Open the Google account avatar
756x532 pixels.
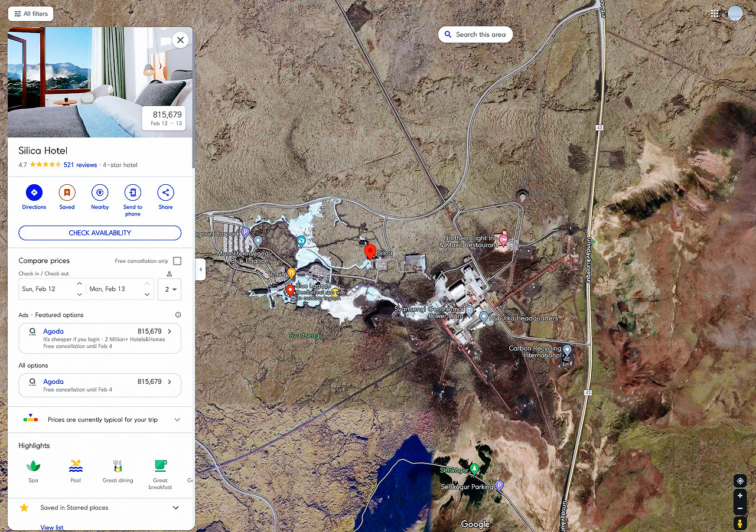click(x=735, y=14)
